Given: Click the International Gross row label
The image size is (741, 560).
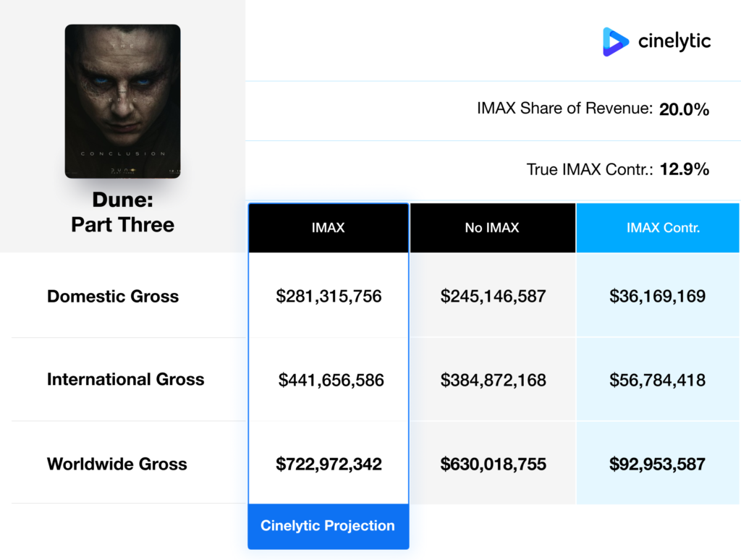Looking at the screenshot, I should (125, 379).
